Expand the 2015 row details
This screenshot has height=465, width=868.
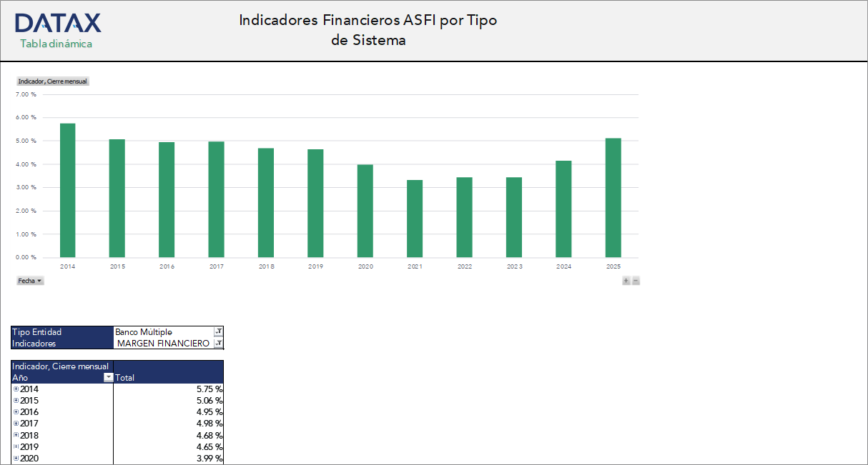click(16, 400)
